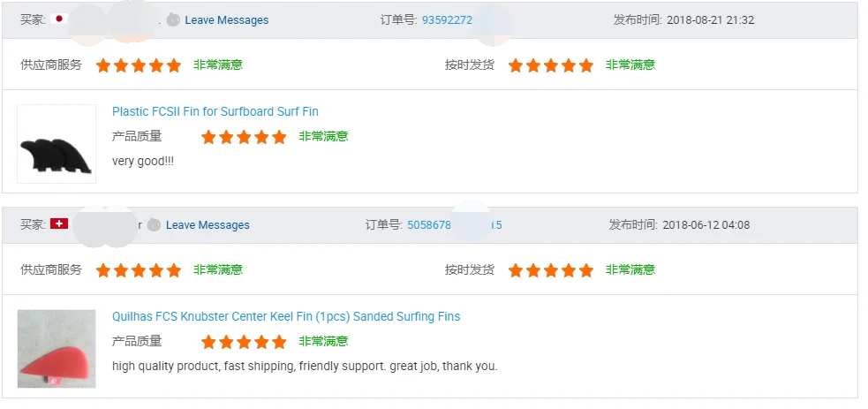
Task: Click first star of 产品质量 for Plastic FCSII Fin
Action: [x=208, y=137]
